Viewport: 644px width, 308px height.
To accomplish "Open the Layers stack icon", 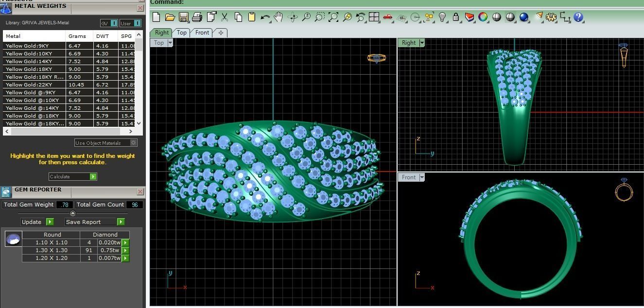I will tap(469, 17).
